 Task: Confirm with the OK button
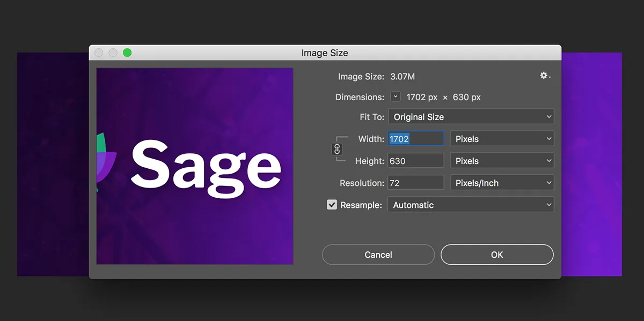click(497, 255)
